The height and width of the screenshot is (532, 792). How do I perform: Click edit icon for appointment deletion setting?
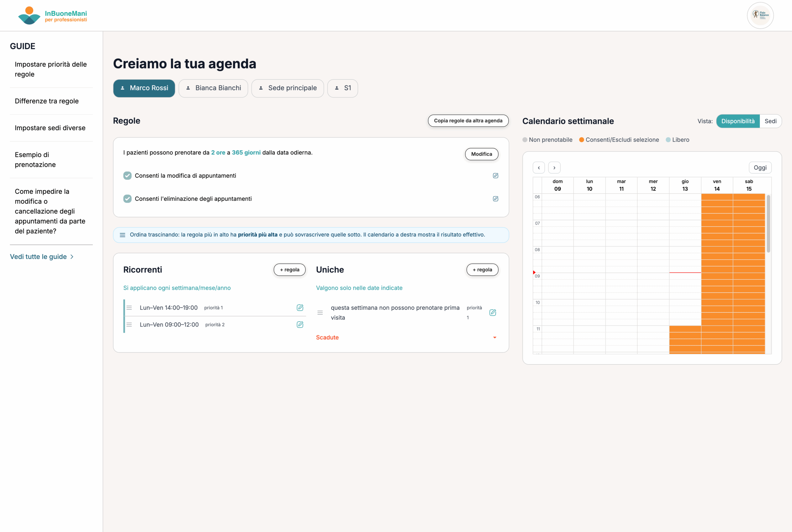495,198
